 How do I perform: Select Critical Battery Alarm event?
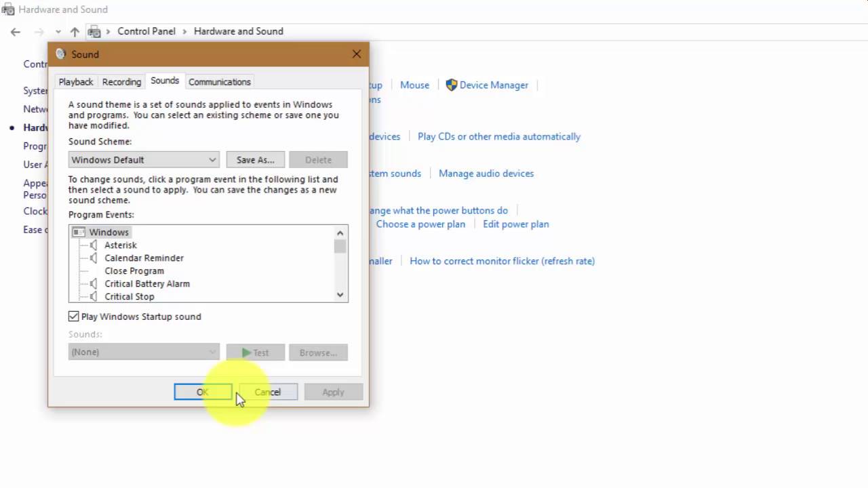pyautogui.click(x=147, y=283)
